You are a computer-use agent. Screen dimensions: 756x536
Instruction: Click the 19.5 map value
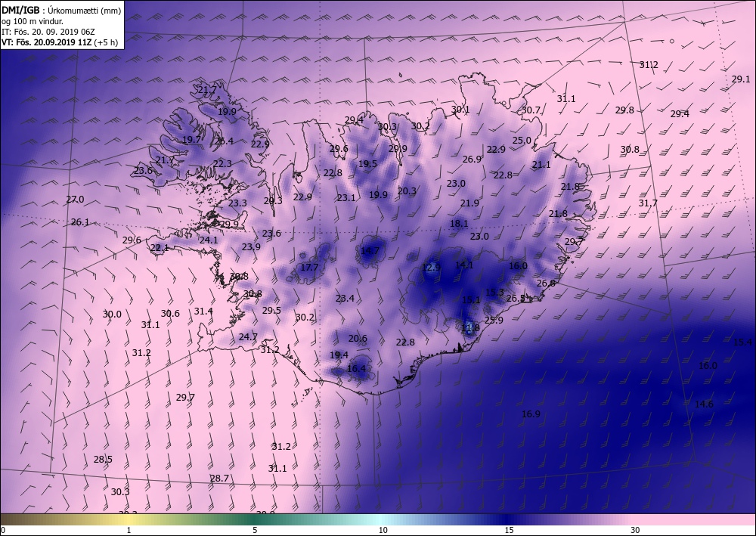[x=367, y=164]
